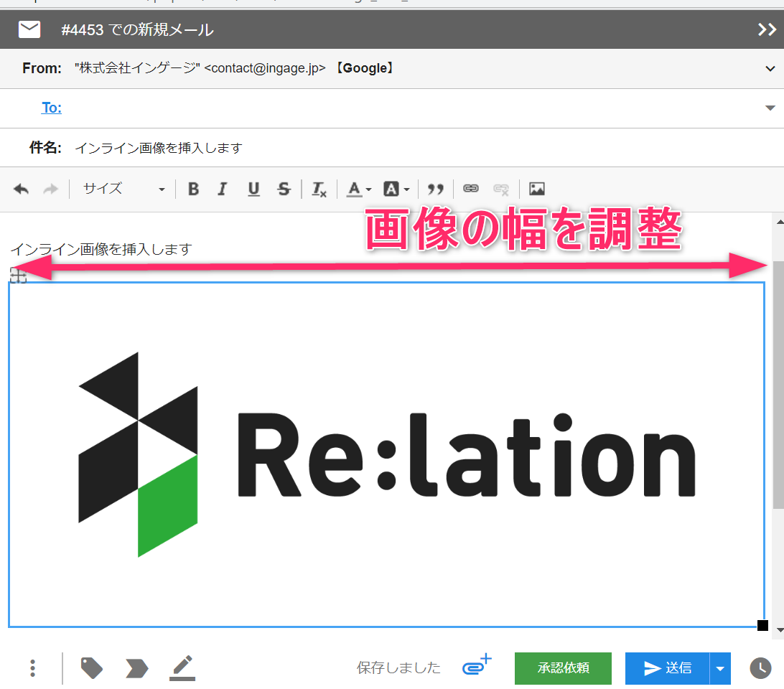
Task: Click the chevron status icon
Action: click(x=136, y=668)
